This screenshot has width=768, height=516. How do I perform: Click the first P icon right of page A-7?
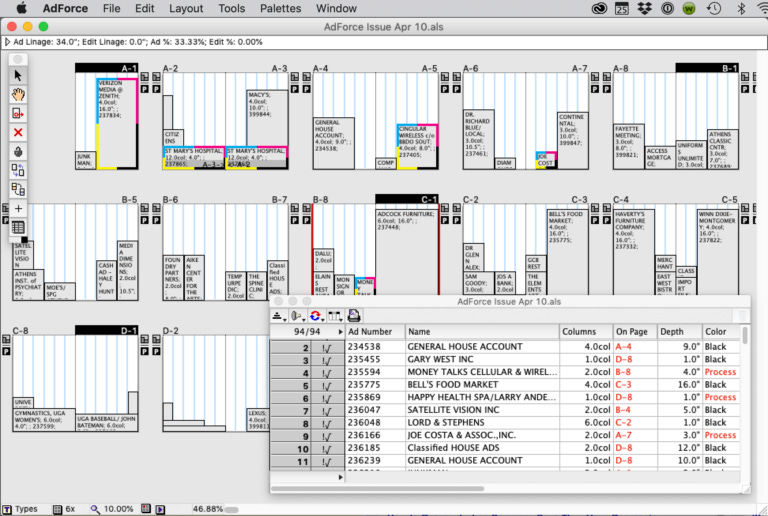595,89
